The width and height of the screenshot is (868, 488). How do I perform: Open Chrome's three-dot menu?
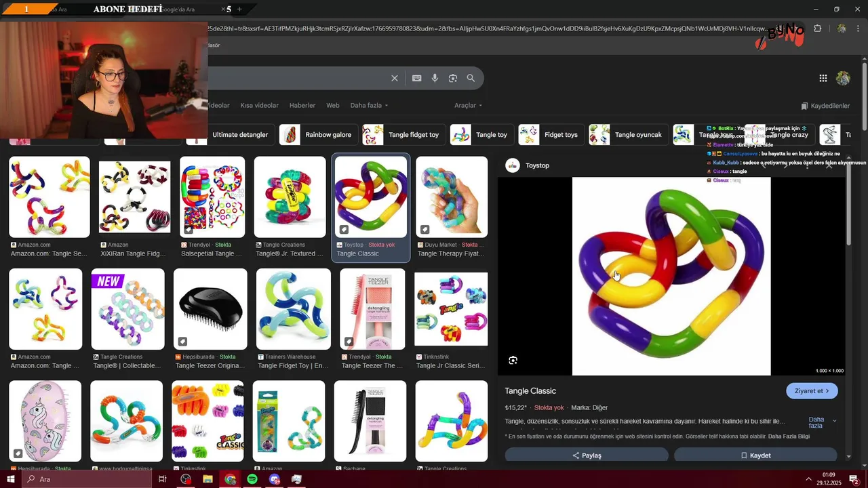click(x=859, y=28)
